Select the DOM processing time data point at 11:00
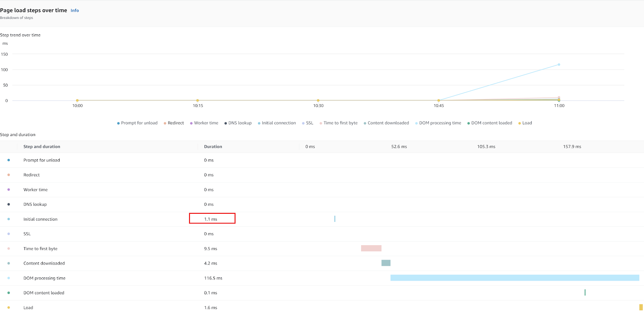 point(559,64)
